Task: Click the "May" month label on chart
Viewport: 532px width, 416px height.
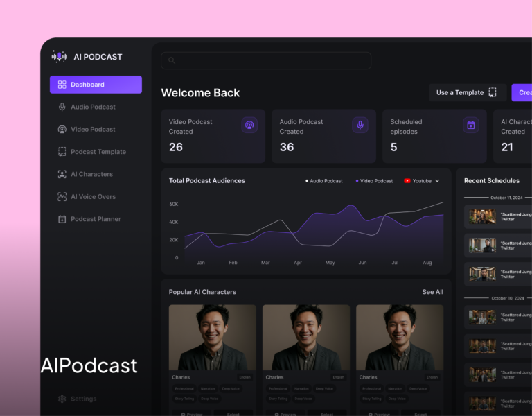Action: pos(330,263)
